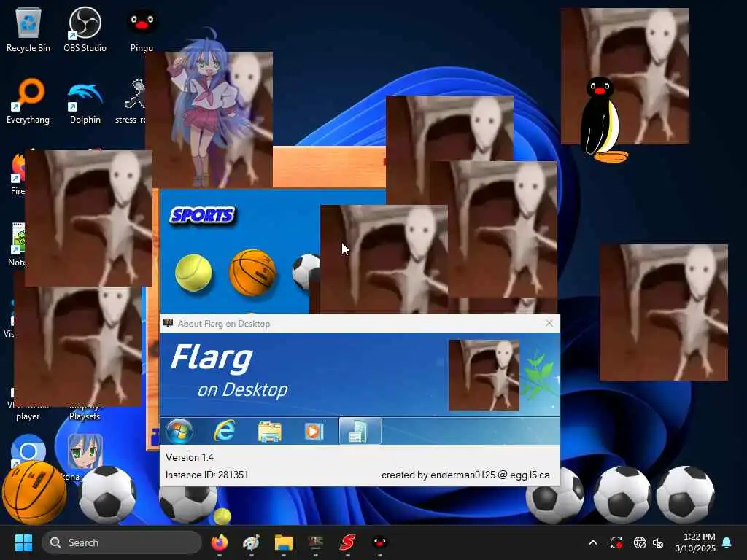The width and height of the screenshot is (747, 560).
Task: Open the Paint app from the taskbar
Action: [x=251, y=542]
